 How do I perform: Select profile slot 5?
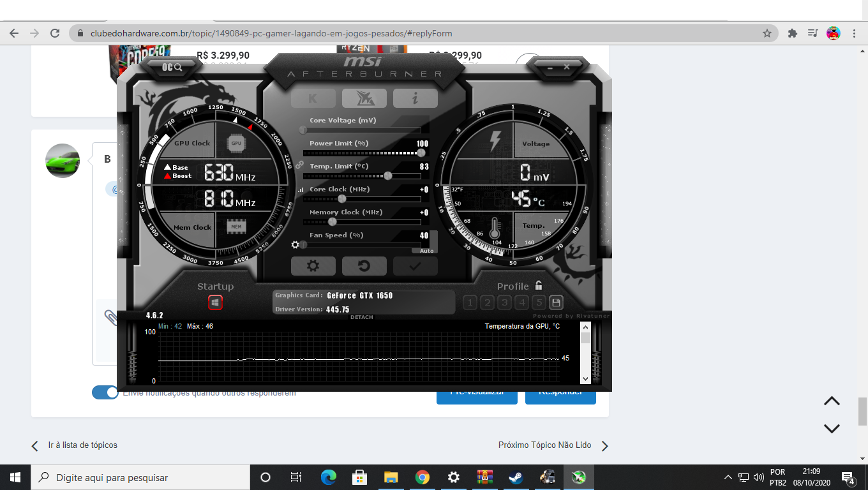click(x=539, y=302)
